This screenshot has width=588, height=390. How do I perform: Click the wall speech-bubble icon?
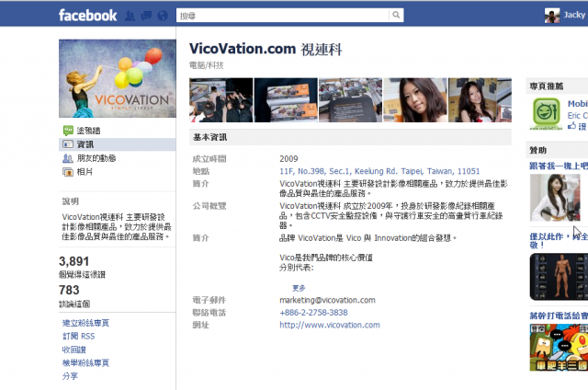[x=68, y=131]
